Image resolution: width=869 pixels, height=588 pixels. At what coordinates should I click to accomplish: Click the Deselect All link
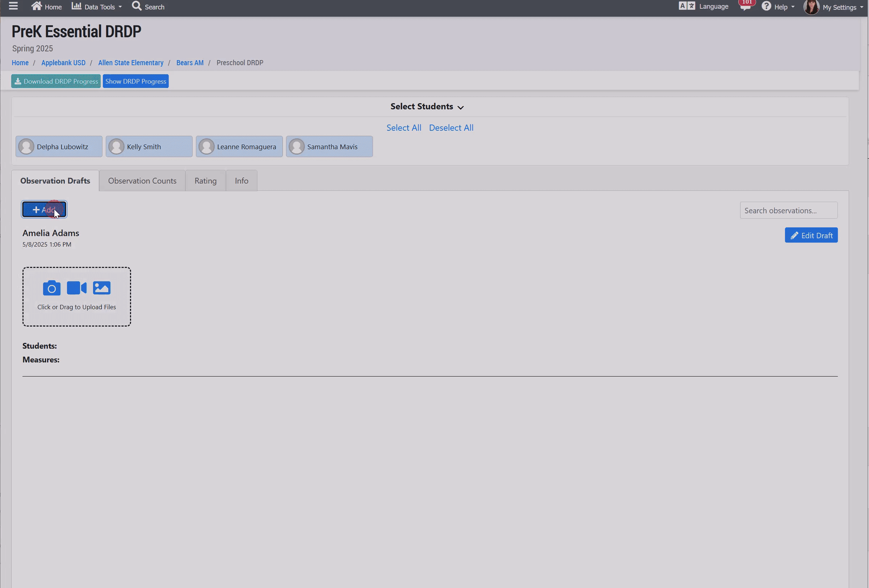(451, 128)
